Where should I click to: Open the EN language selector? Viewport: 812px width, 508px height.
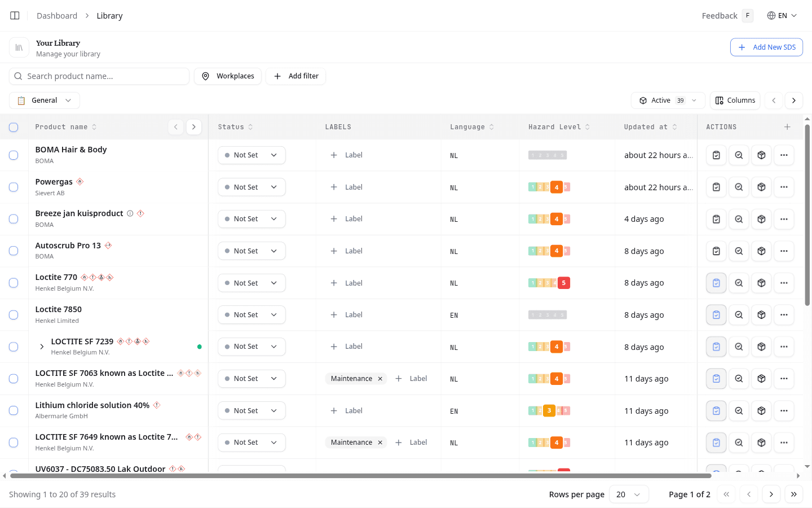782,16
